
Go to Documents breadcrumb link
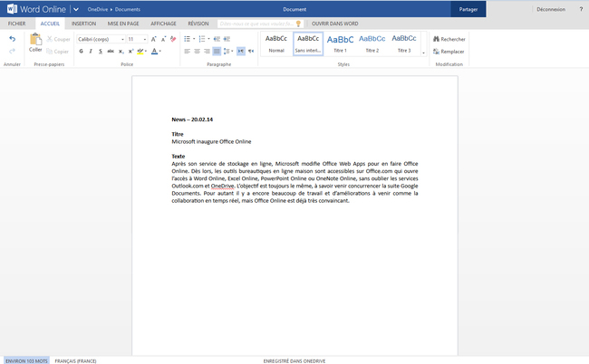tap(128, 9)
